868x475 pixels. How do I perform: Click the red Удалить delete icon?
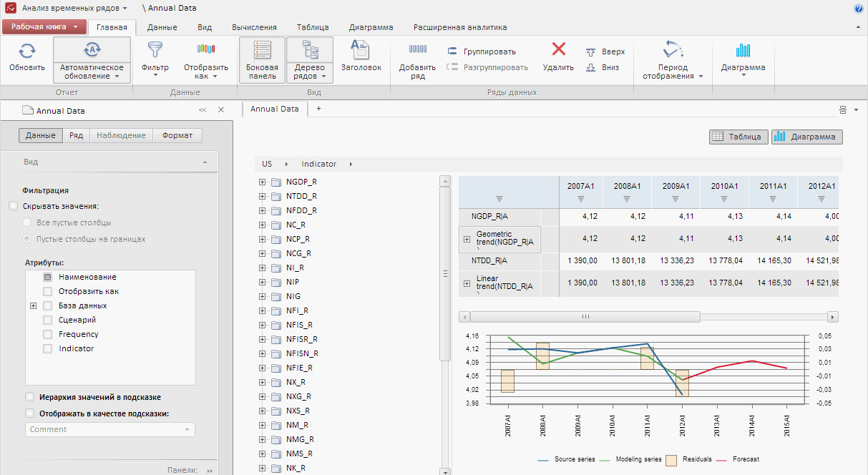pos(558,50)
